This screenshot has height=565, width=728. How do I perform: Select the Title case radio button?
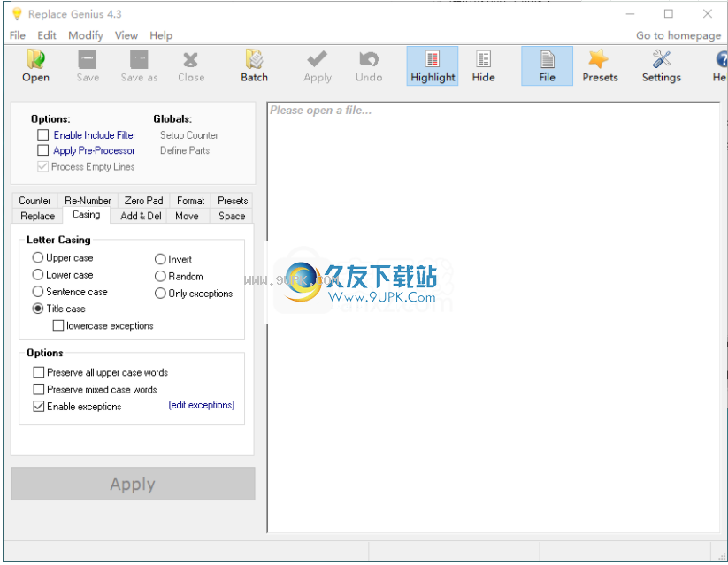(38, 309)
